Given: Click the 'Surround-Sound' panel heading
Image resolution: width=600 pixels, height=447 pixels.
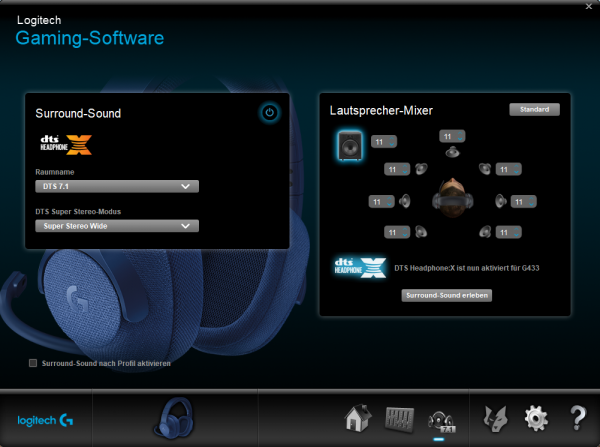Looking at the screenshot, I should [78, 113].
